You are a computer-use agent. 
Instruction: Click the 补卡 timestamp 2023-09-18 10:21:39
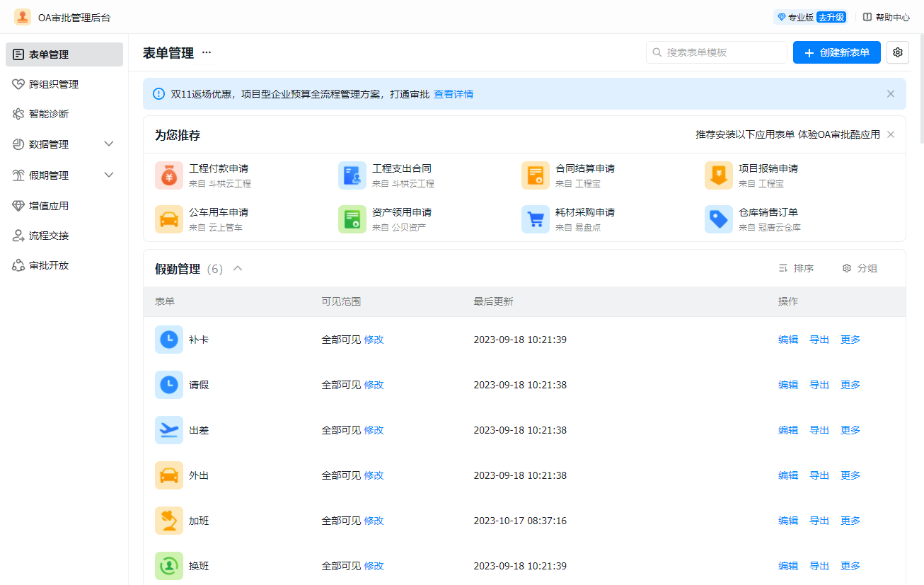pos(520,340)
